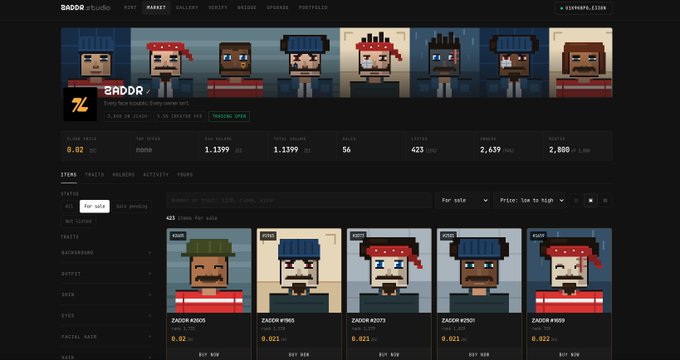Image resolution: width=680 pixels, height=360 pixels.
Task: Open the Gallery page
Action: click(x=187, y=8)
